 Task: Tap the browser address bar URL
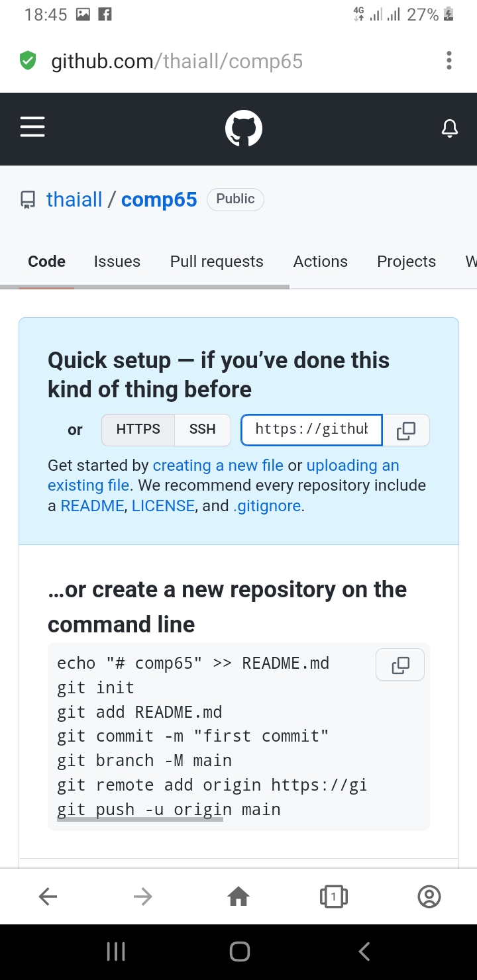click(177, 62)
